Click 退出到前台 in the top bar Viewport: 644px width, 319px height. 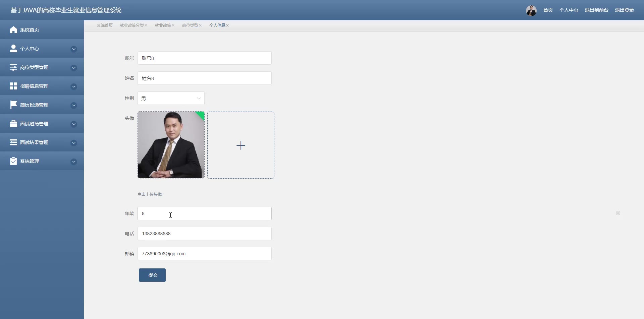click(597, 10)
